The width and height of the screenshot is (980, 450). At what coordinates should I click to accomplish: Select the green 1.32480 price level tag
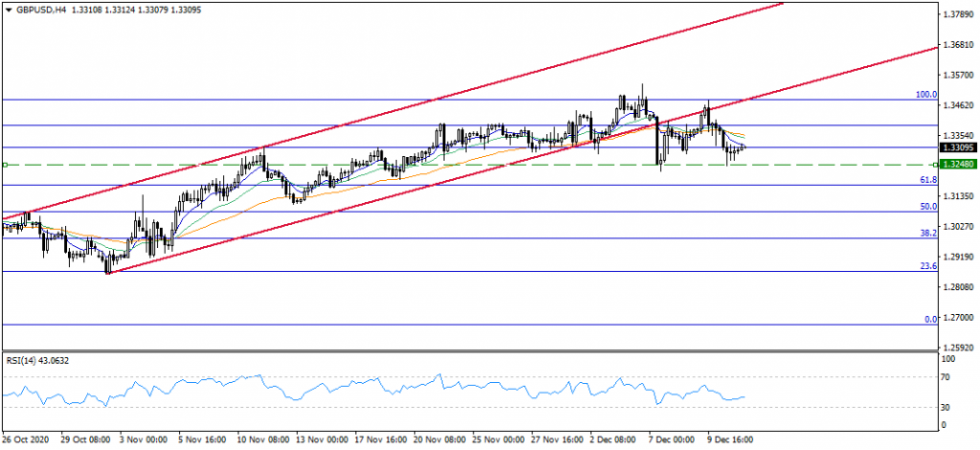[957, 165]
